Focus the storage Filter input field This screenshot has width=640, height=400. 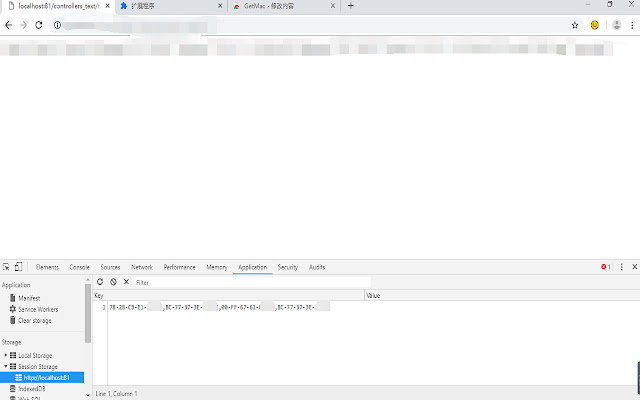click(x=252, y=282)
